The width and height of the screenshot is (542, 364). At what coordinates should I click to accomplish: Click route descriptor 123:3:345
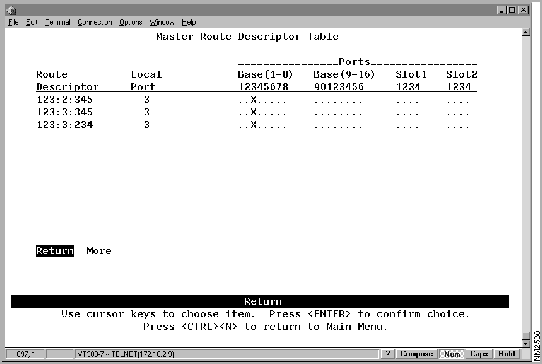(x=65, y=112)
